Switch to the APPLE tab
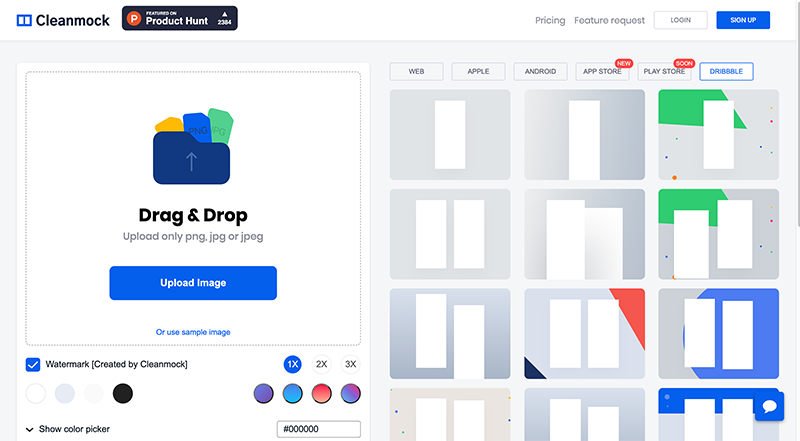This screenshot has height=441, width=800. (478, 71)
